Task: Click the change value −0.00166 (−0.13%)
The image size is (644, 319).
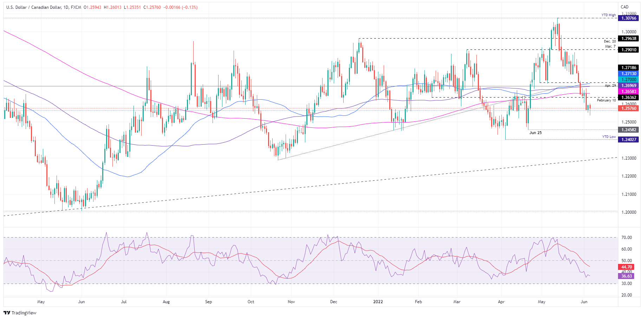Action: pos(181,7)
